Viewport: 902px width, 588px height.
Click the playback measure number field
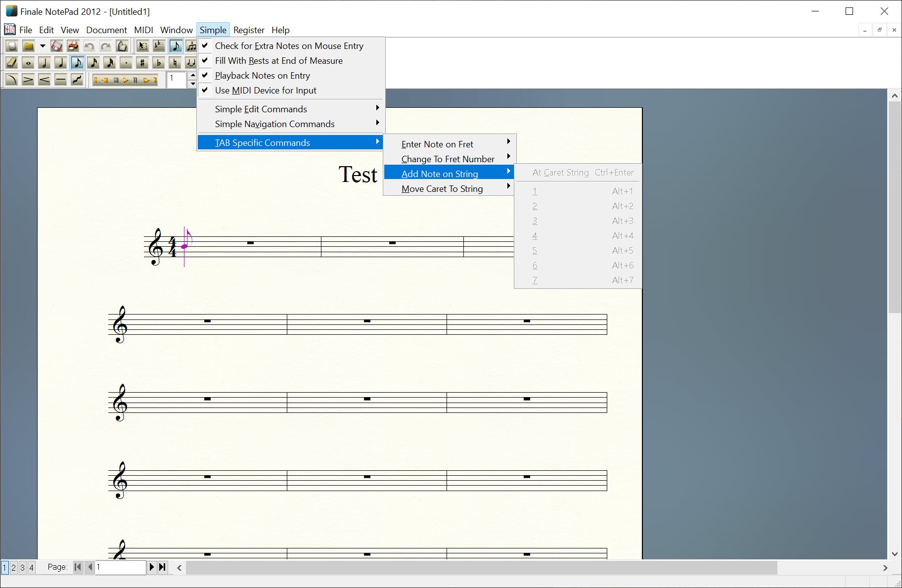(177, 79)
